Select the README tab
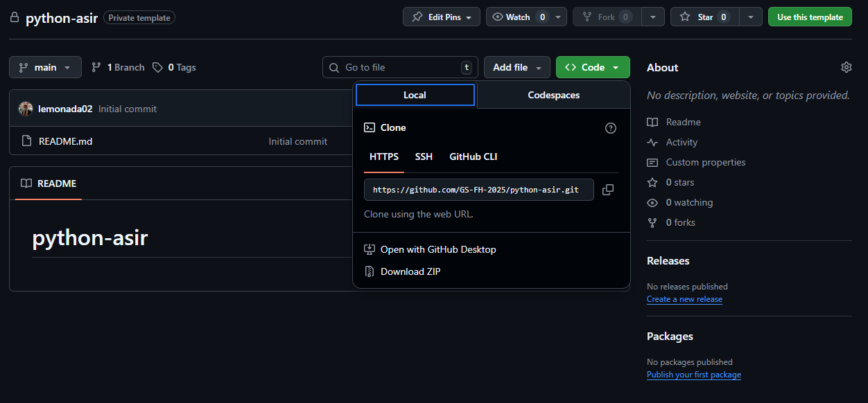 [x=49, y=183]
